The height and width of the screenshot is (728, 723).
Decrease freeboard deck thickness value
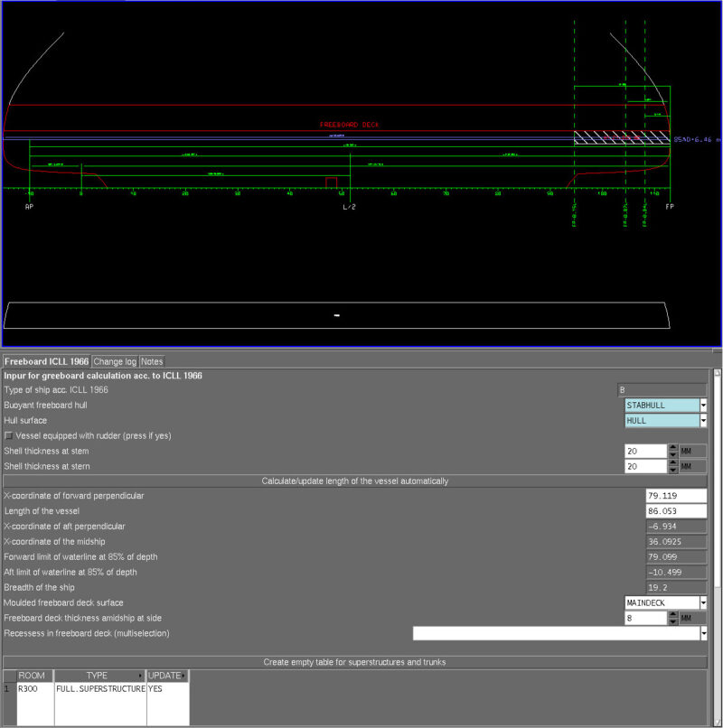[672, 621]
